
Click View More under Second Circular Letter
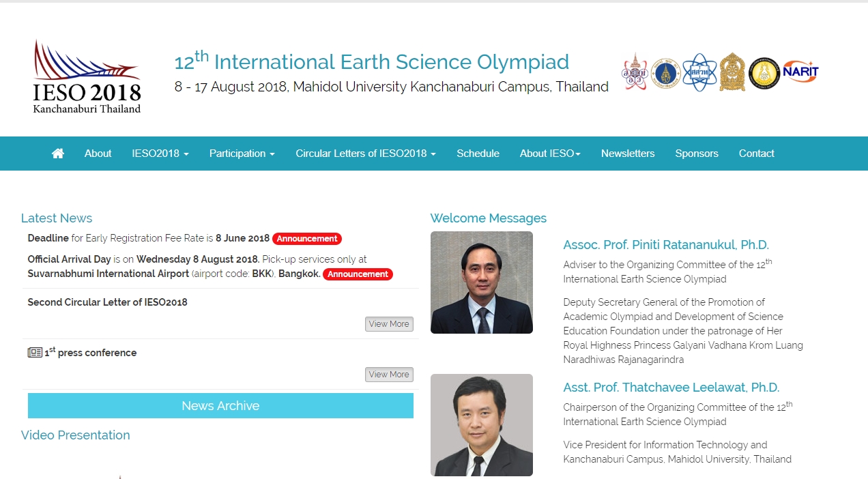click(389, 324)
